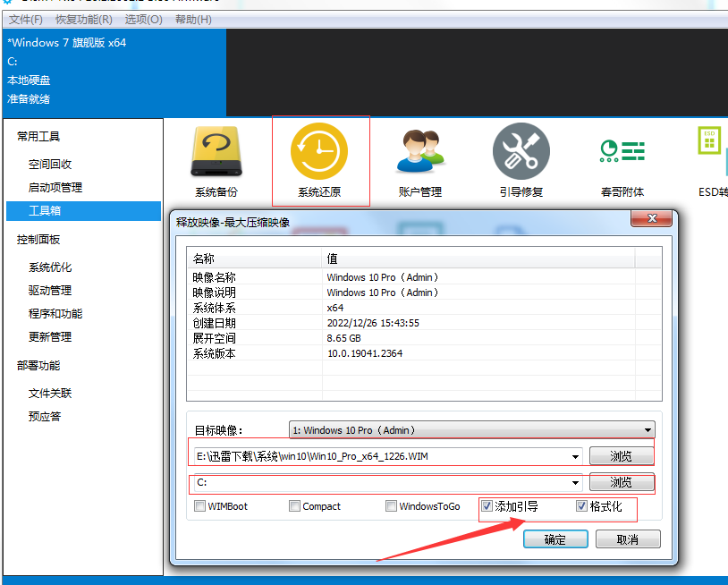Select the 映像说明 row
The image size is (728, 585).
(x=424, y=292)
